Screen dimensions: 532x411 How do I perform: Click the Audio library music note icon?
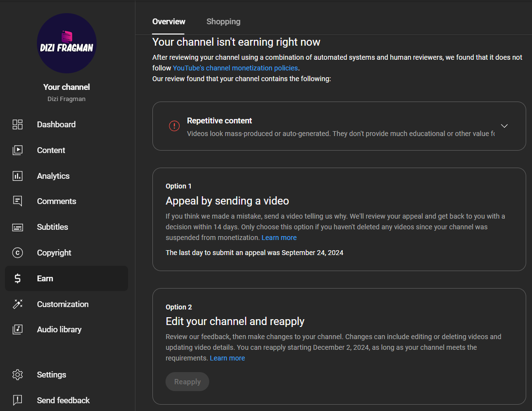pyautogui.click(x=17, y=329)
